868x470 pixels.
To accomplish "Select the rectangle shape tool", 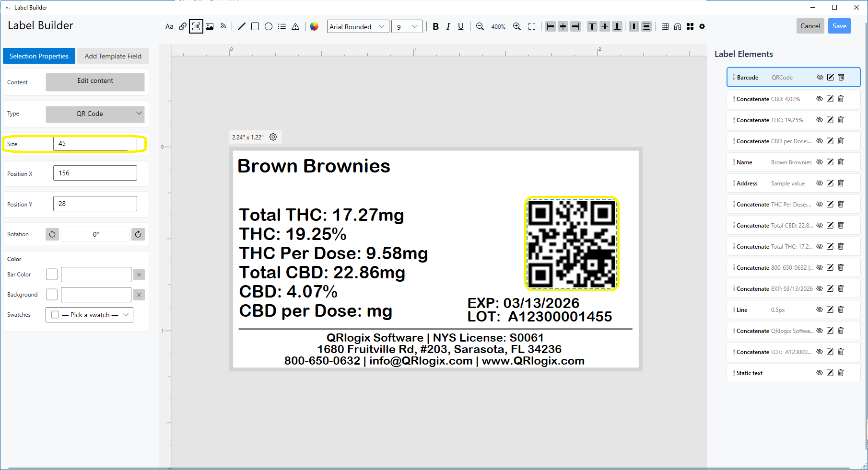I will coord(255,26).
